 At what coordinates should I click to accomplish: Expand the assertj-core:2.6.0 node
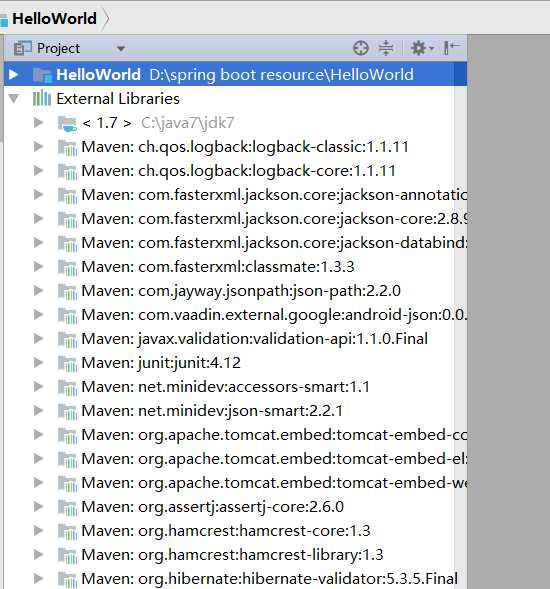tap(38, 507)
